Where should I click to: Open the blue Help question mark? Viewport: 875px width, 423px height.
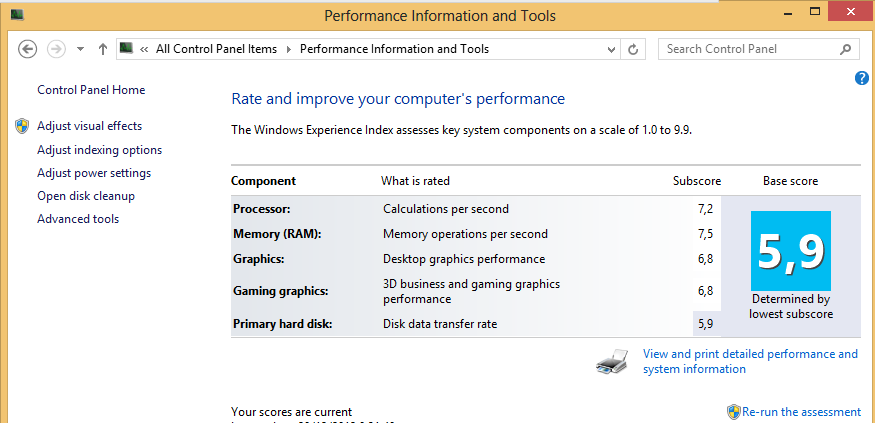point(862,79)
